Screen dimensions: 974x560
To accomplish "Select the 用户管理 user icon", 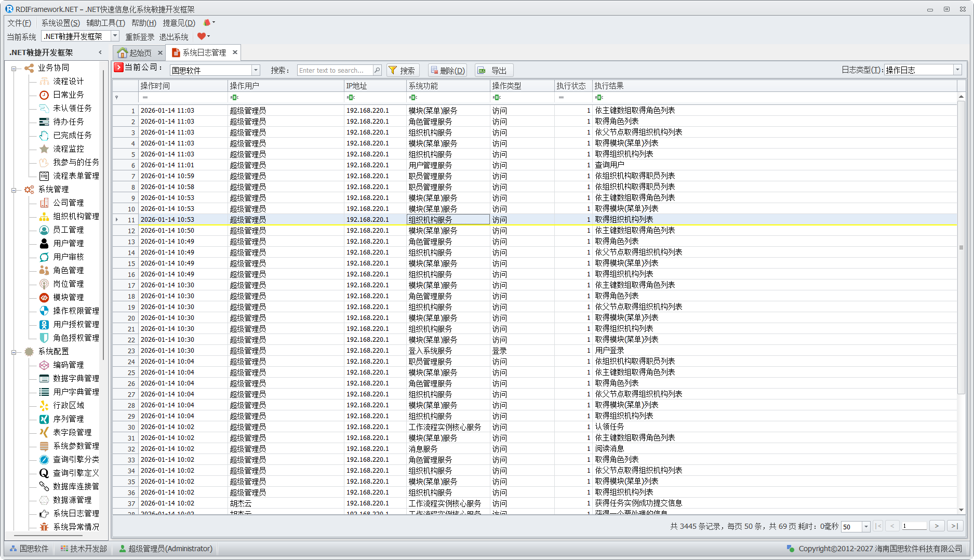I will (x=45, y=243).
